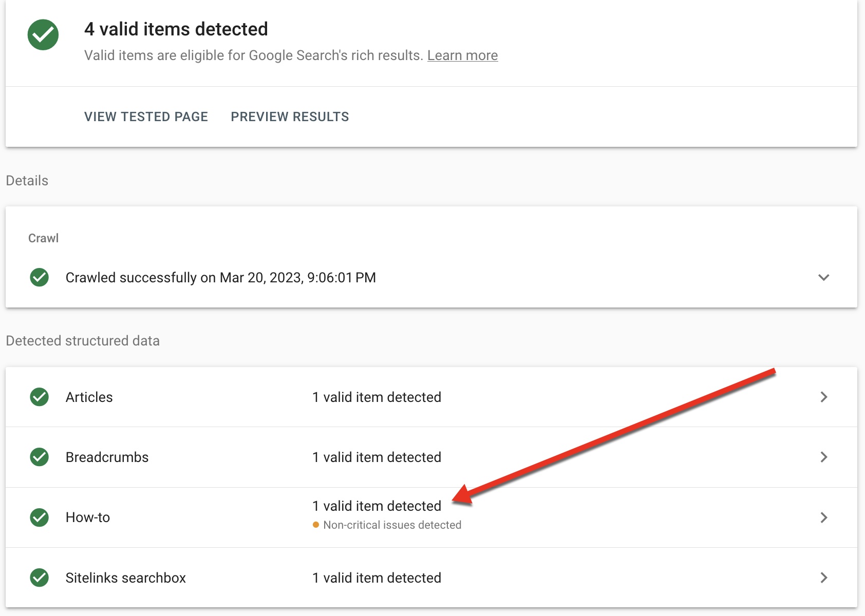
Task: Click the green check icon next to Crawled successfully
Action: [x=40, y=277]
